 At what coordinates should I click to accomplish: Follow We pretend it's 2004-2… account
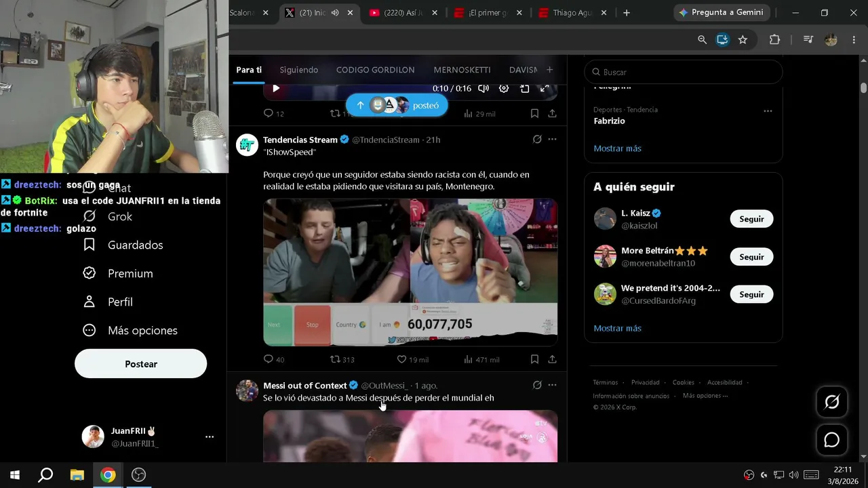751,294
